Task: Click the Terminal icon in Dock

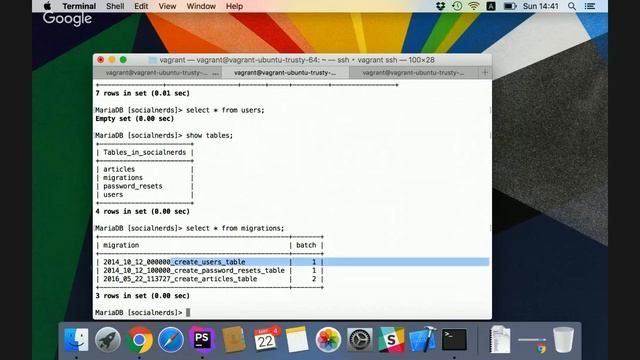Action: (454, 340)
